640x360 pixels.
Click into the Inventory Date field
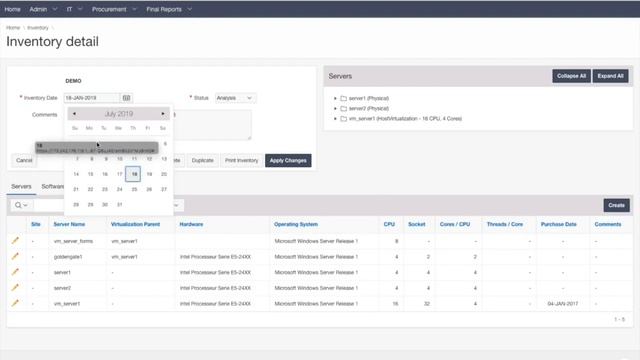tap(92, 98)
